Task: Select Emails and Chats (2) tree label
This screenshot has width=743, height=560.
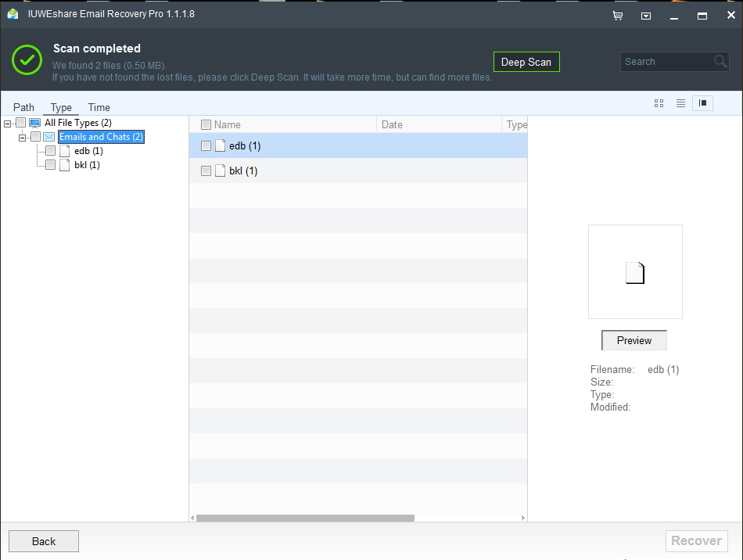Action: pos(101,137)
